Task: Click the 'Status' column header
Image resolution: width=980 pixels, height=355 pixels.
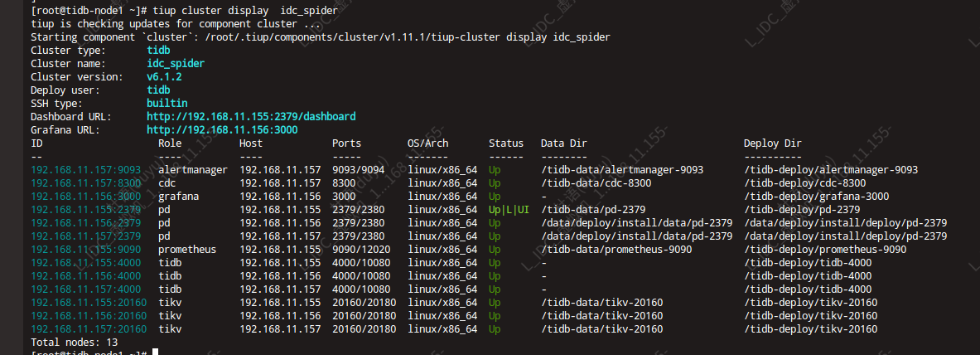Action: tap(506, 143)
